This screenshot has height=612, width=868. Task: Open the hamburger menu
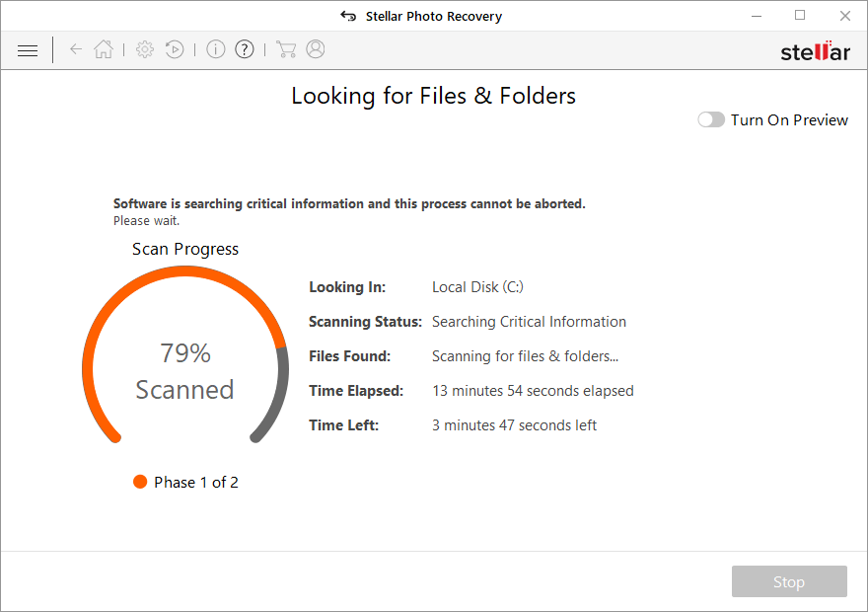click(x=27, y=49)
